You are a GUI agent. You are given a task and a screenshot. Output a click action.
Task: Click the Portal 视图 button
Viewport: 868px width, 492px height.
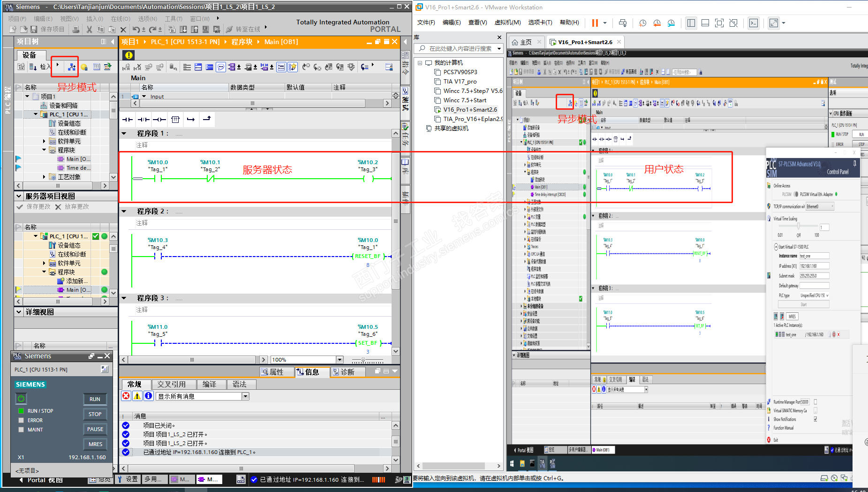[41, 480]
